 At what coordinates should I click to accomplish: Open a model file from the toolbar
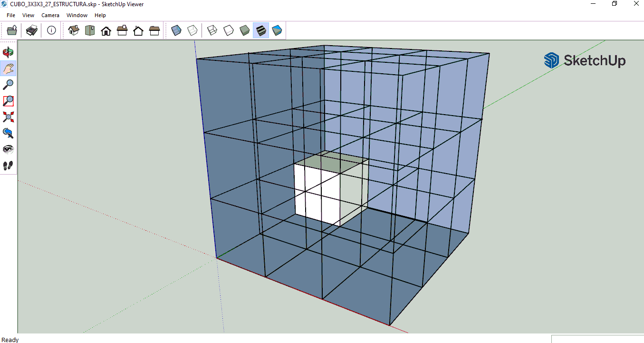(12, 31)
